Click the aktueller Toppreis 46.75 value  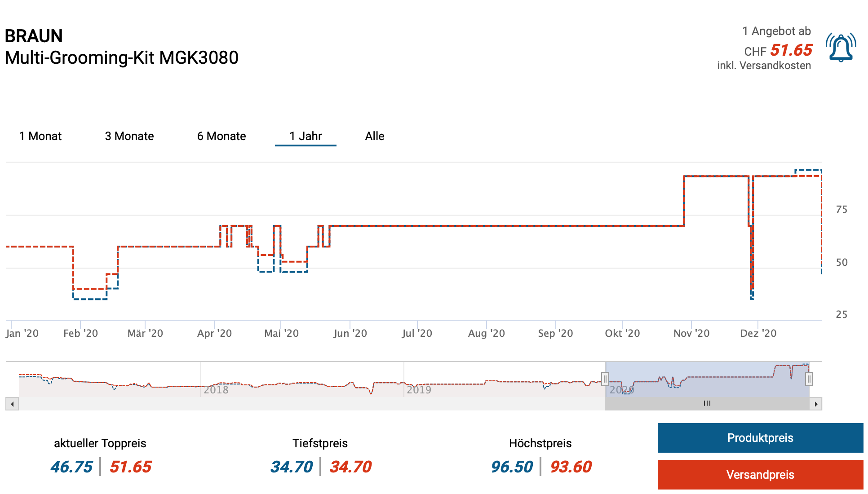tap(71, 467)
